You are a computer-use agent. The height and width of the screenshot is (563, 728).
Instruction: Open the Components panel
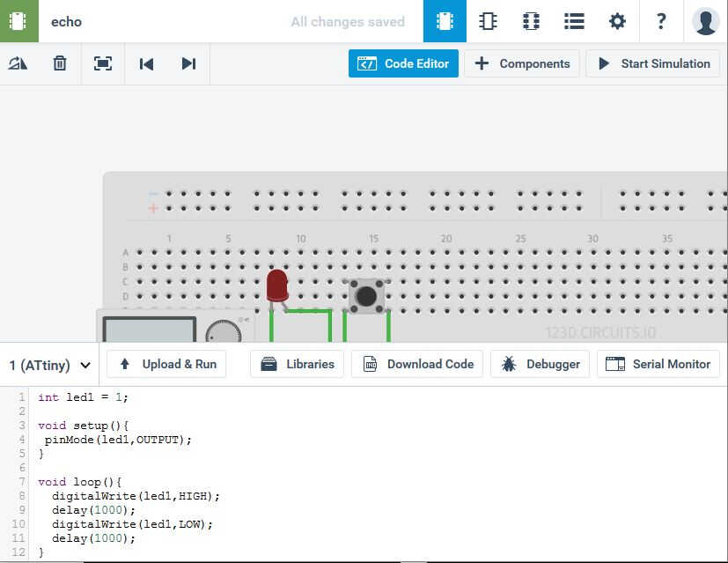522,63
